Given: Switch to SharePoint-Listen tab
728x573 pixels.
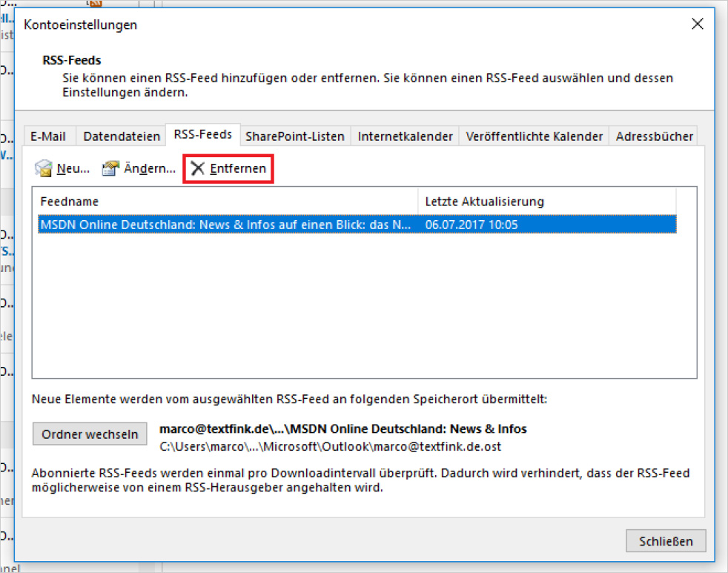Looking at the screenshot, I should 295,136.
